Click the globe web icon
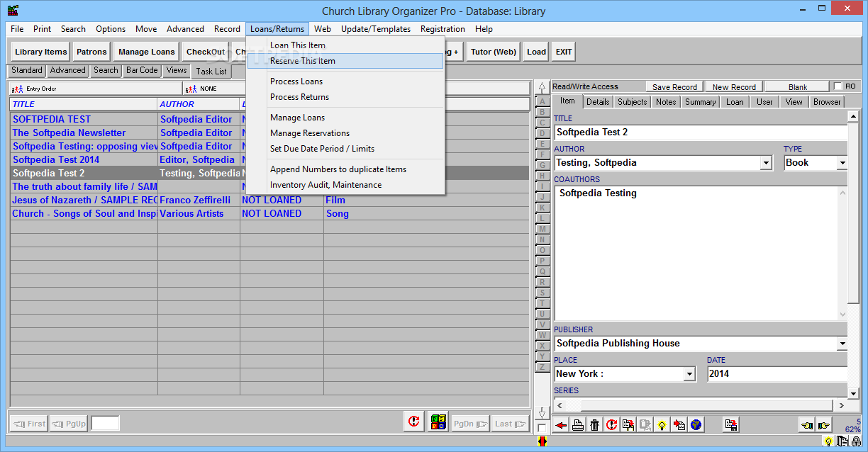Image resolution: width=868 pixels, height=452 pixels. [x=696, y=425]
